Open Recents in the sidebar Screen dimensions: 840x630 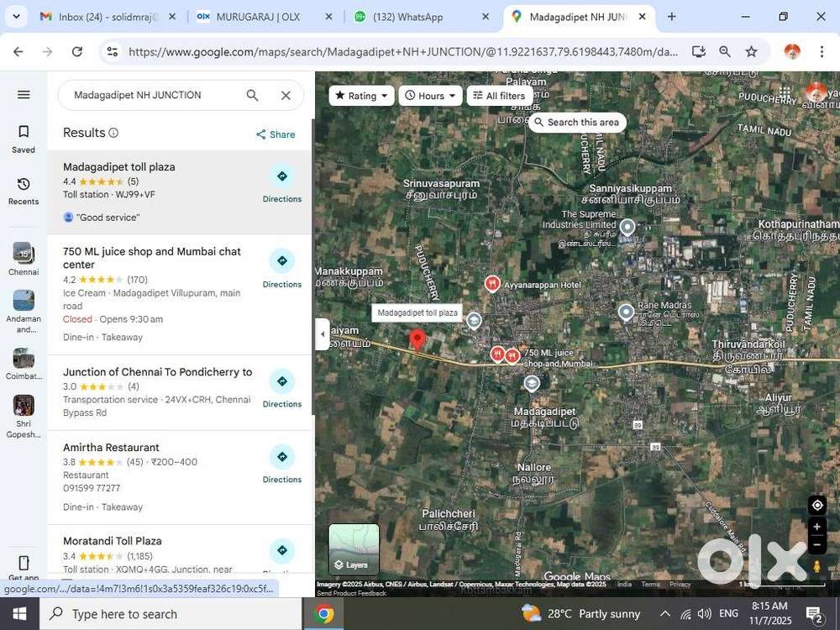click(x=23, y=190)
